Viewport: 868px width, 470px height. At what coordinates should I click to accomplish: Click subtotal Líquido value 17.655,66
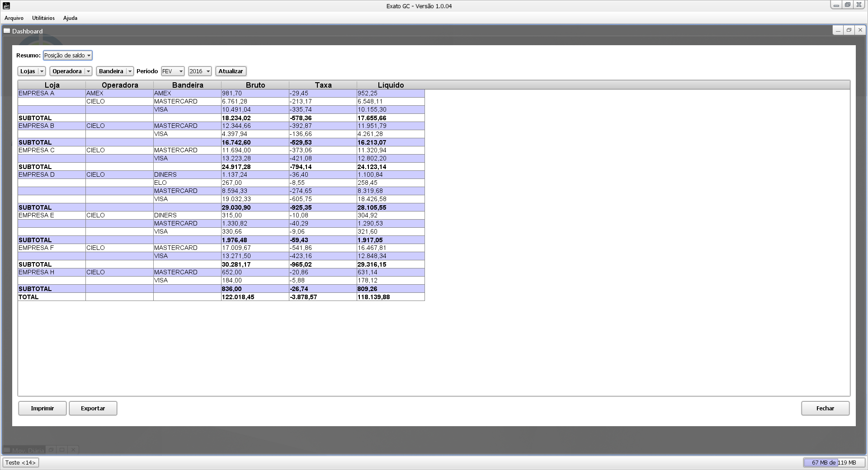coord(391,118)
